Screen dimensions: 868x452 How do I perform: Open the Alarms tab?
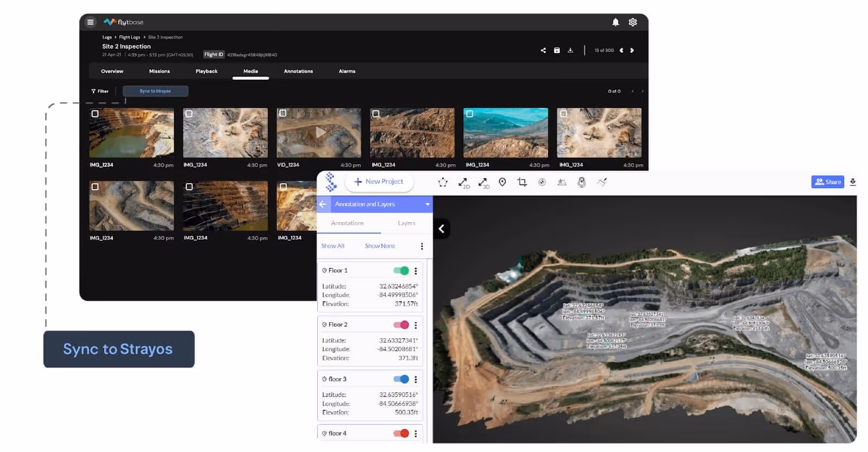pos(347,72)
